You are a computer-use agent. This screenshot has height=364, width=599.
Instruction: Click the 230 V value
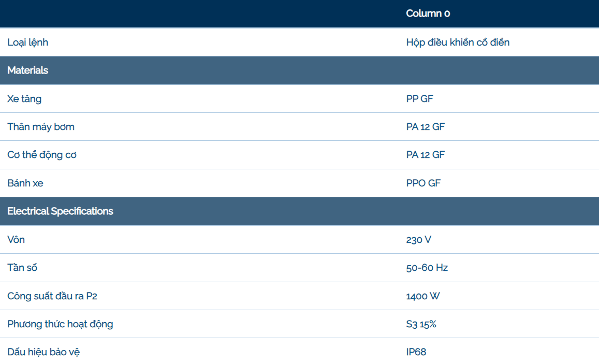click(419, 240)
